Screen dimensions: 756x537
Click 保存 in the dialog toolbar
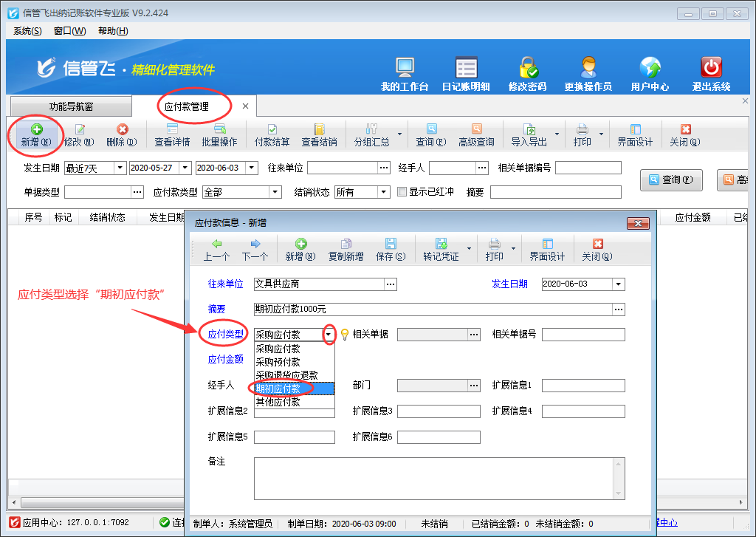(x=390, y=250)
